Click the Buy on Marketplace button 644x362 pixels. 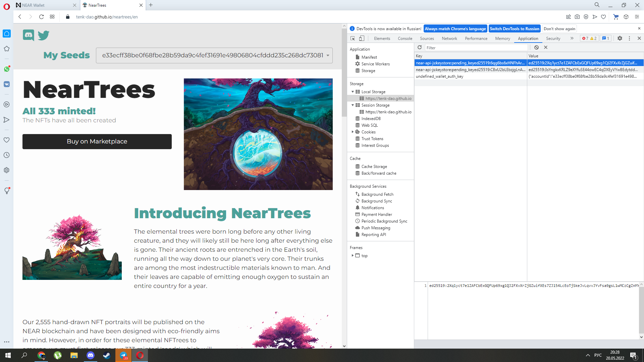97,141
